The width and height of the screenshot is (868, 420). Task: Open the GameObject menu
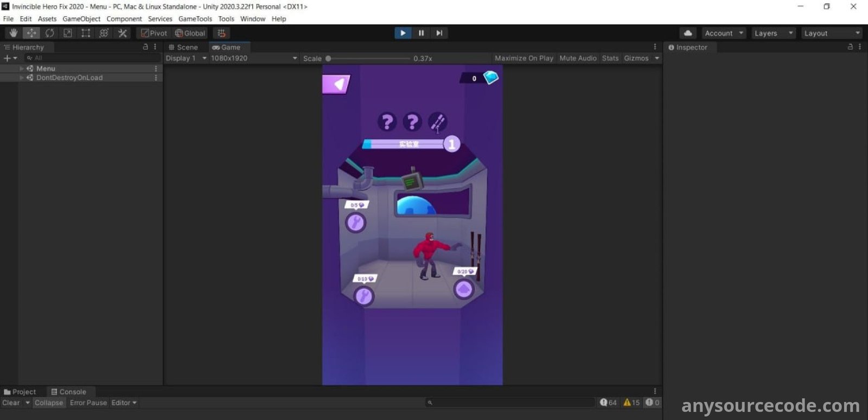[81, 18]
